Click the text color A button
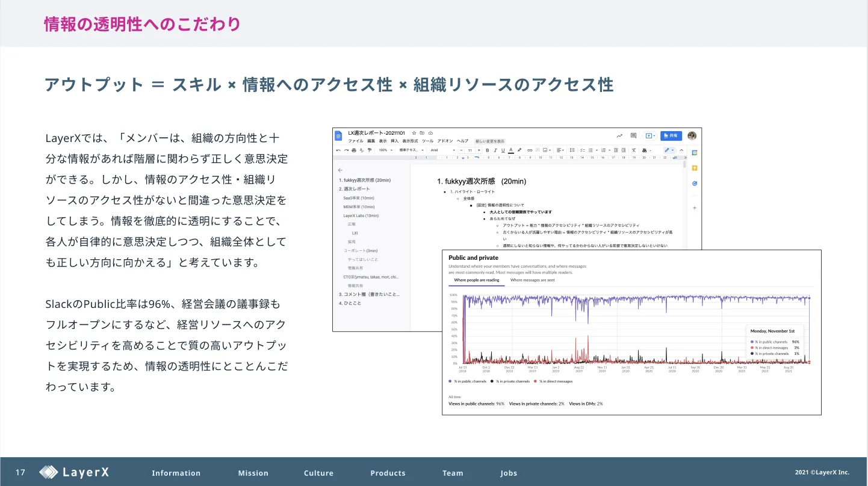 click(510, 150)
